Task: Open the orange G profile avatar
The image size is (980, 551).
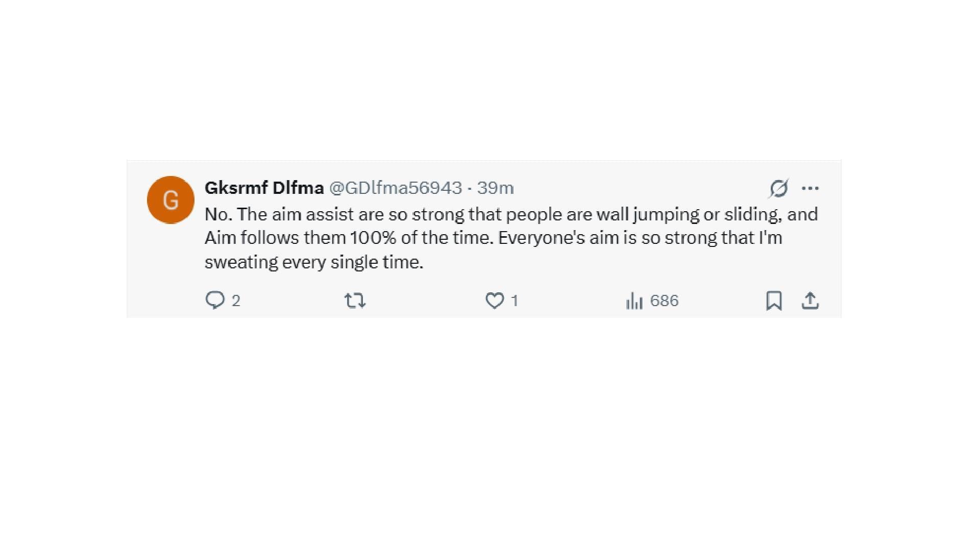Action: click(170, 200)
